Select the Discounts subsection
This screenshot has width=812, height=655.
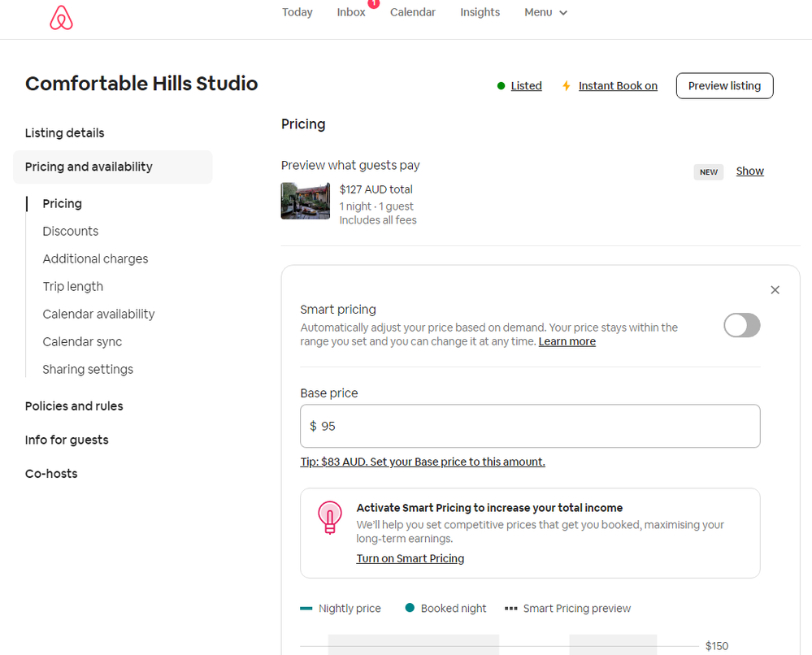pyautogui.click(x=70, y=231)
